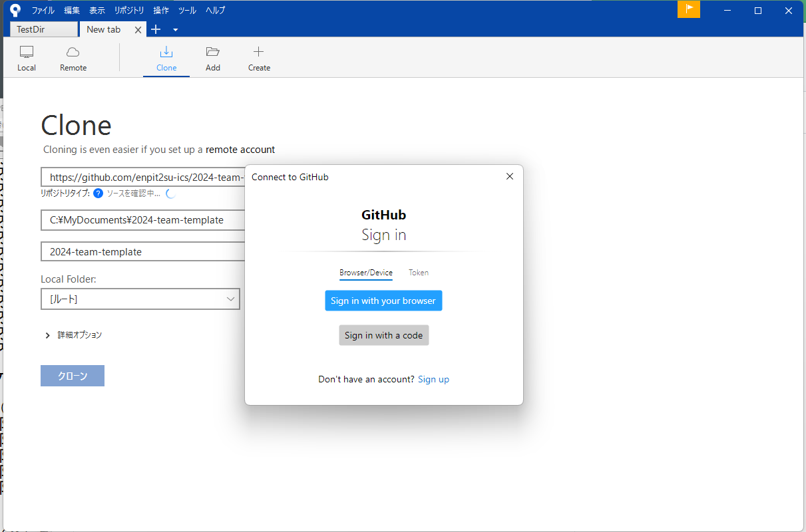This screenshot has height=532, width=806.
Task: Switch to the Token sign-in tab
Action: click(x=419, y=273)
